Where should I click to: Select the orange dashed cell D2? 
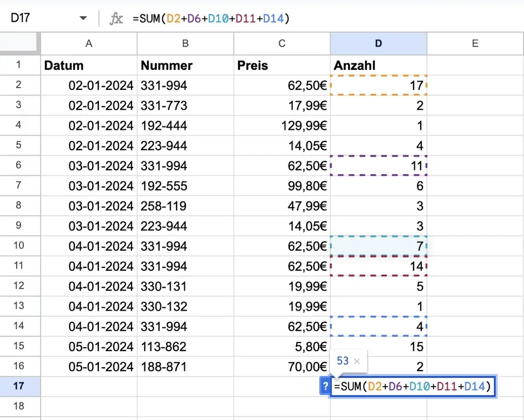[378, 85]
